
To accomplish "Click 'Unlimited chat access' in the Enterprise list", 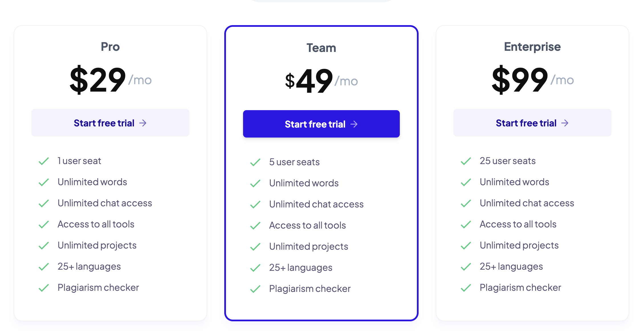I will pos(527,203).
